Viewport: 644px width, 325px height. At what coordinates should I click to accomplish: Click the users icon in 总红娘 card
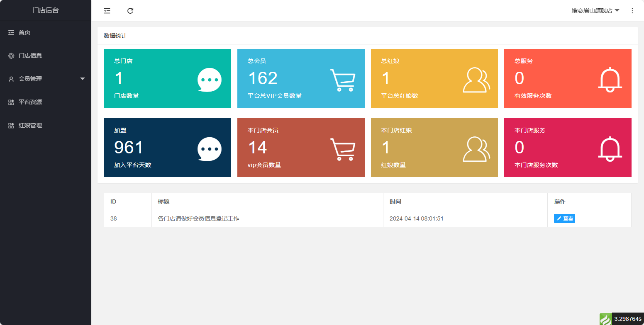click(476, 80)
